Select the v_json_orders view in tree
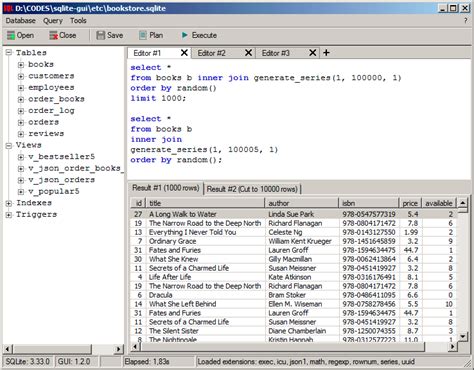 [61, 180]
